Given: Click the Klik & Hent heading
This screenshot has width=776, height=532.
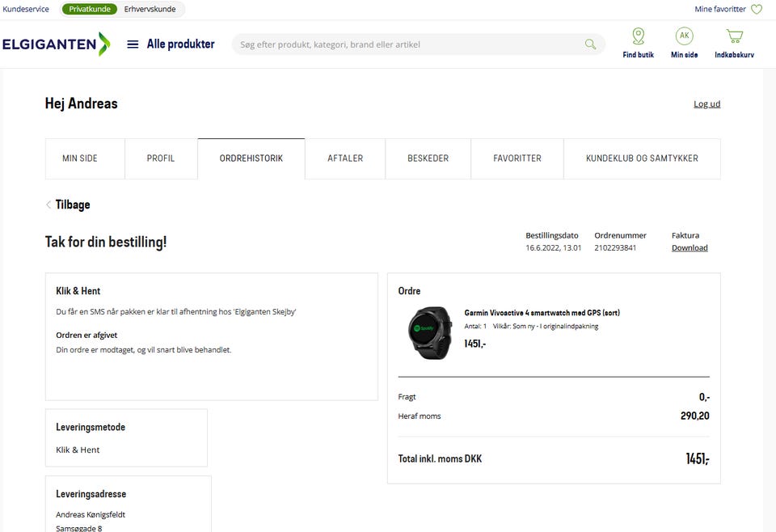Looking at the screenshot, I should click(x=78, y=291).
